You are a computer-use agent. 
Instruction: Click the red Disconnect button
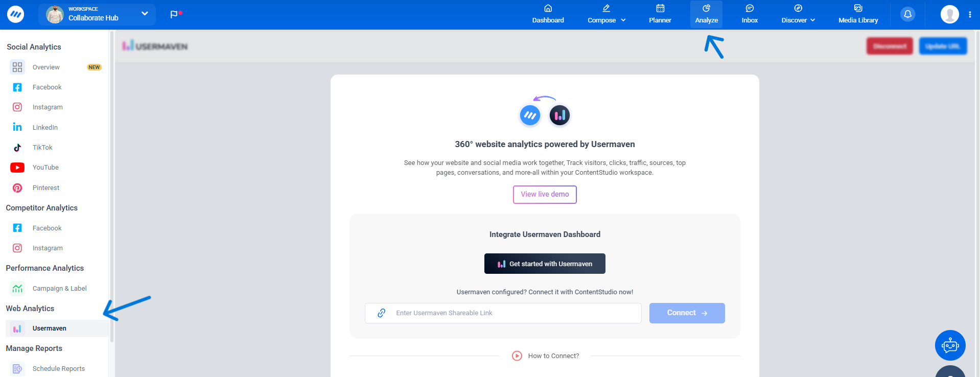(x=890, y=46)
